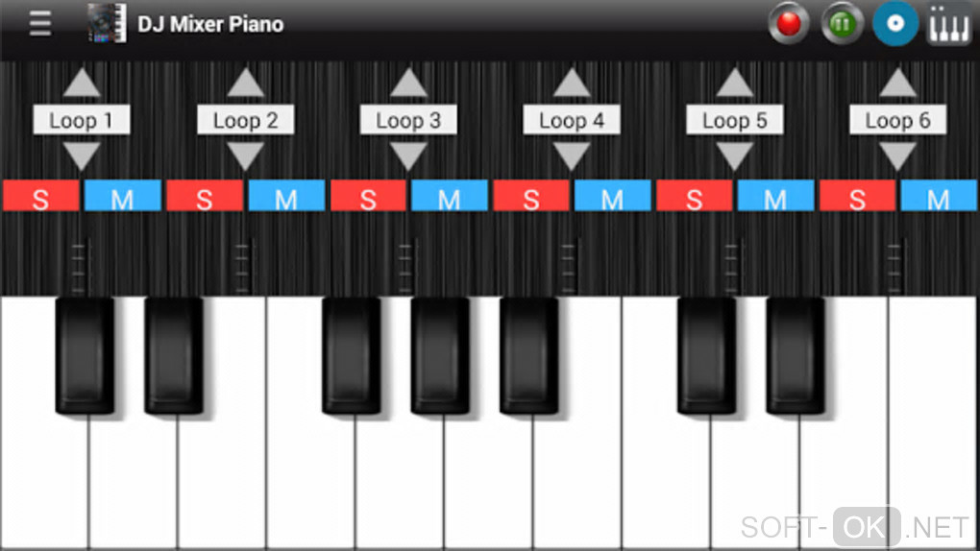Open the blue disc turntable icon
Screen dimensions: 980x551
coord(895,24)
